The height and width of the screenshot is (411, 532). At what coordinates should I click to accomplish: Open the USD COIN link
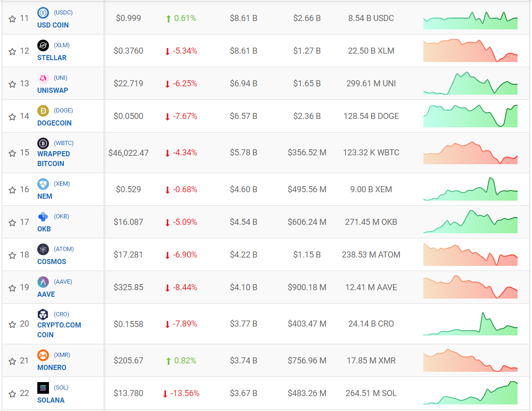pyautogui.click(x=53, y=25)
